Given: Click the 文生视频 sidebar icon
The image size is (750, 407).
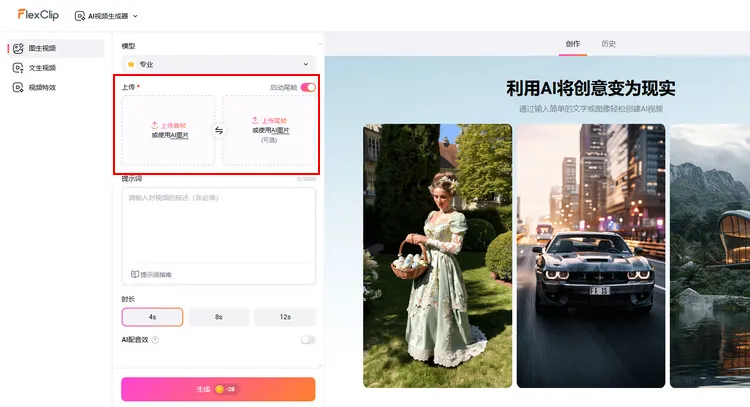Looking at the screenshot, I should pos(18,68).
